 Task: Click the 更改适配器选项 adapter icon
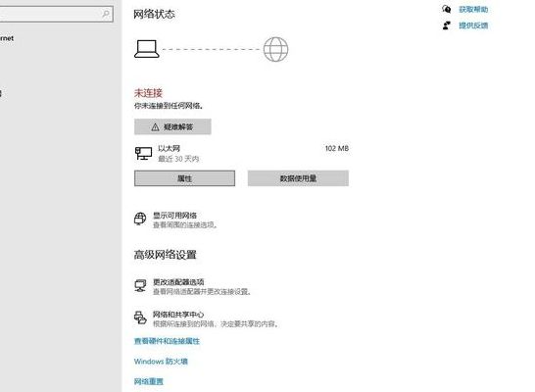point(140,285)
